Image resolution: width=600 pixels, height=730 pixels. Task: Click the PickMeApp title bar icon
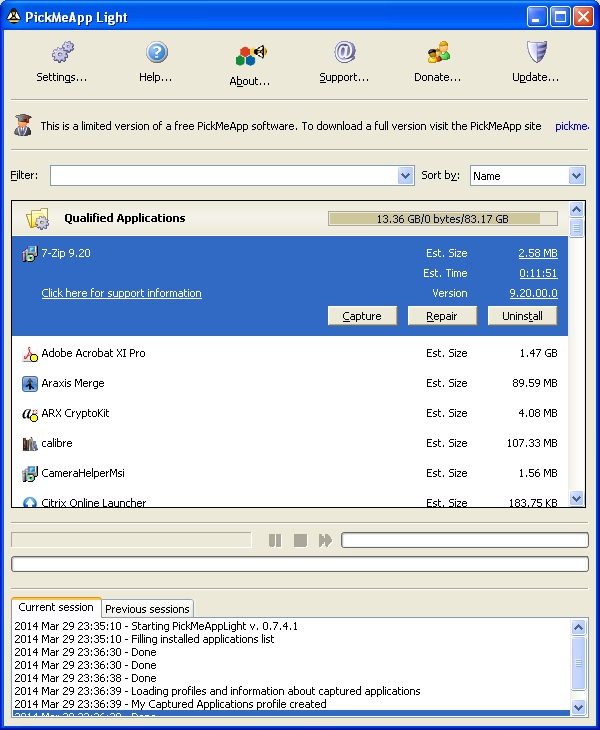click(13, 17)
